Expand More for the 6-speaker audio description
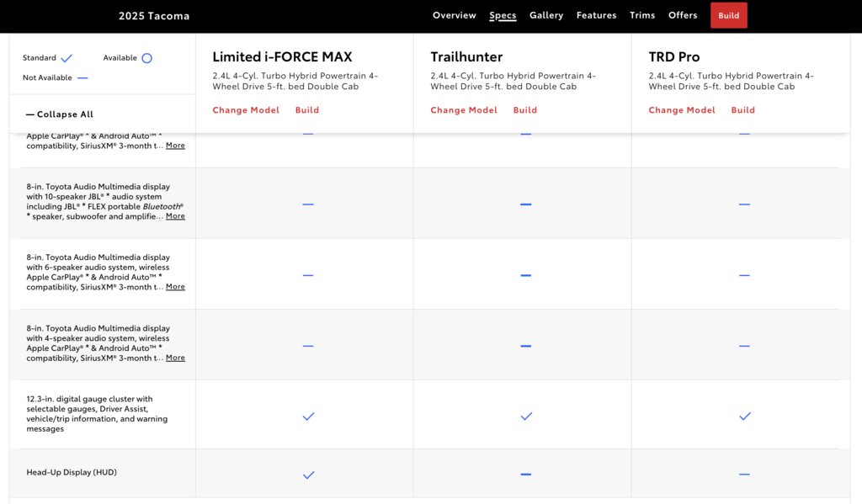This screenshot has height=504, width=862. click(x=175, y=287)
